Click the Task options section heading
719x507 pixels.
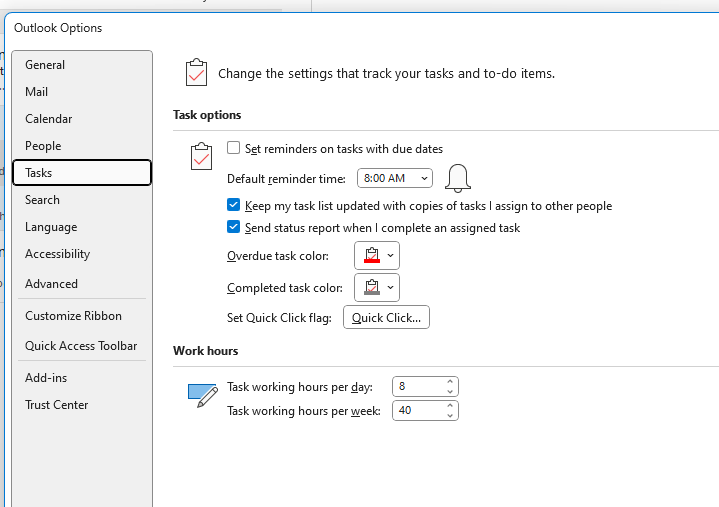click(x=207, y=115)
